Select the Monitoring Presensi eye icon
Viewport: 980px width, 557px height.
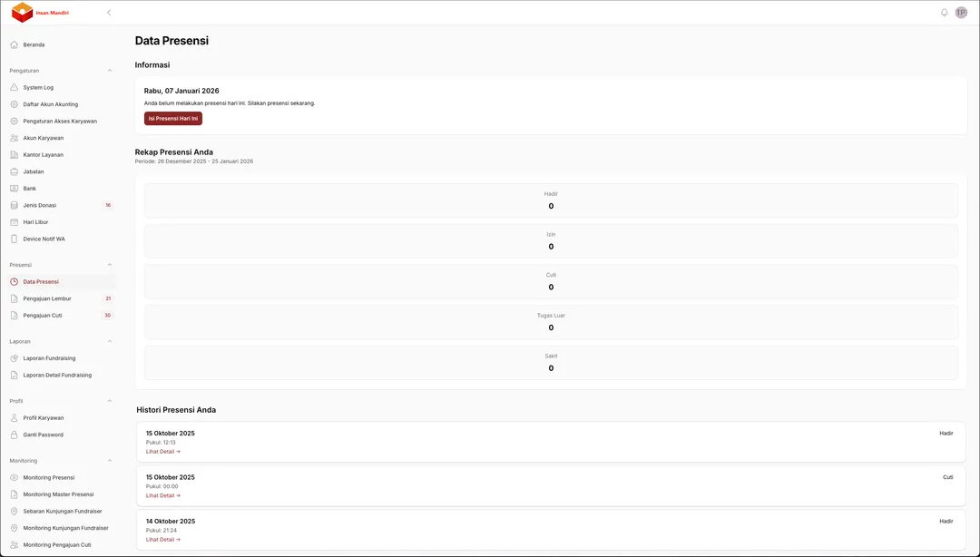pos(13,477)
